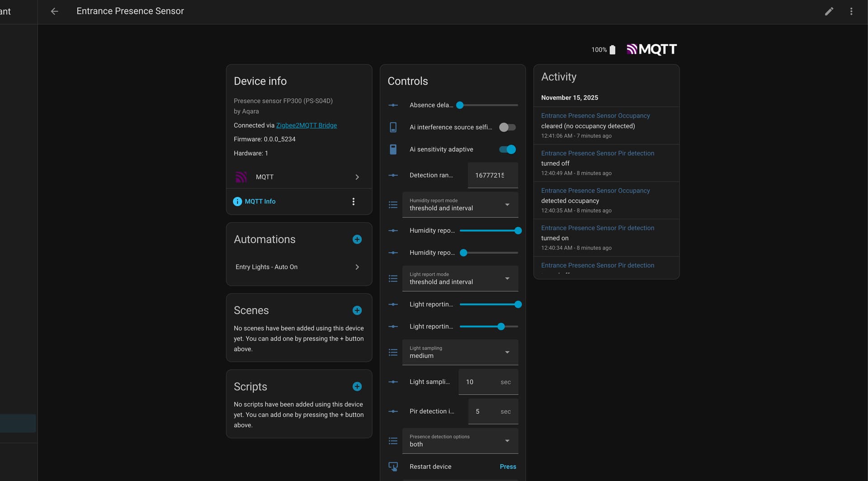Click the November 15, 2025 date heading

[570, 98]
